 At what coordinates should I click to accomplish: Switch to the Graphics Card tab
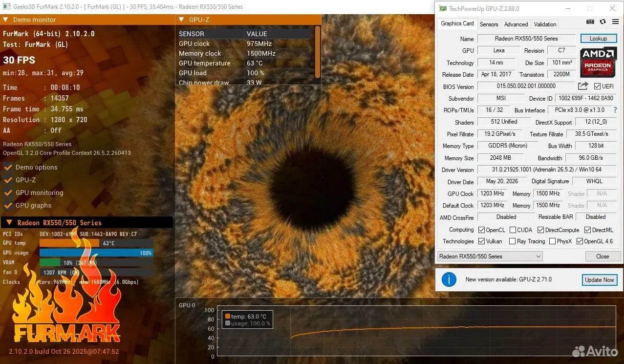point(457,23)
